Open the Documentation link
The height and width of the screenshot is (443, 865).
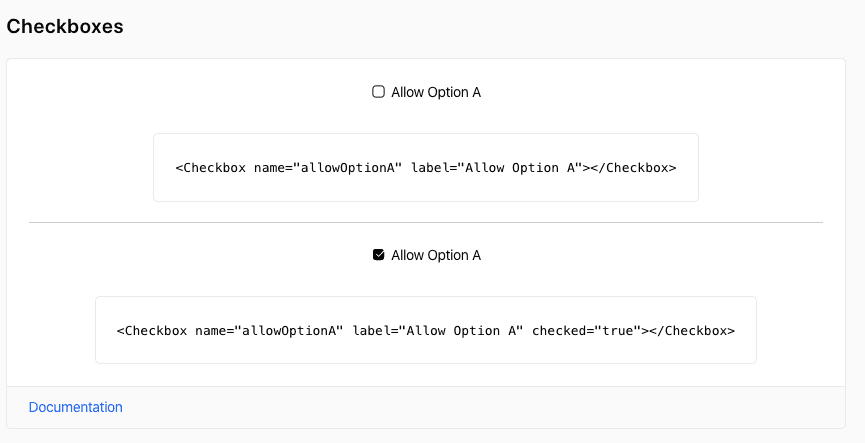click(x=75, y=407)
